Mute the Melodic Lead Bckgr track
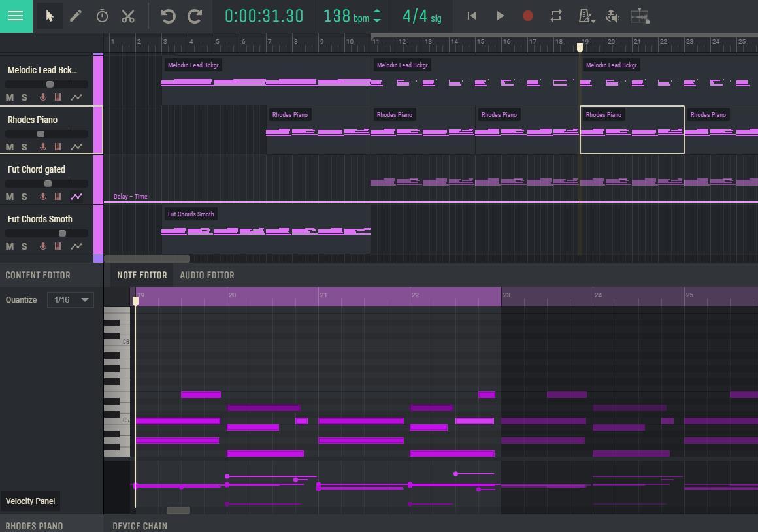 click(x=9, y=97)
